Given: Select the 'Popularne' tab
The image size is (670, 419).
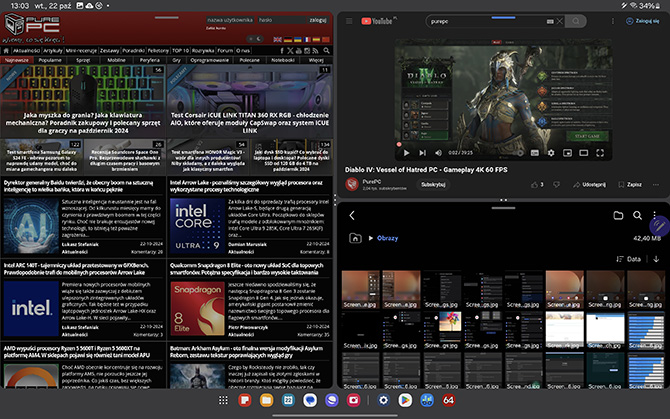Looking at the screenshot, I should tap(50, 60).
